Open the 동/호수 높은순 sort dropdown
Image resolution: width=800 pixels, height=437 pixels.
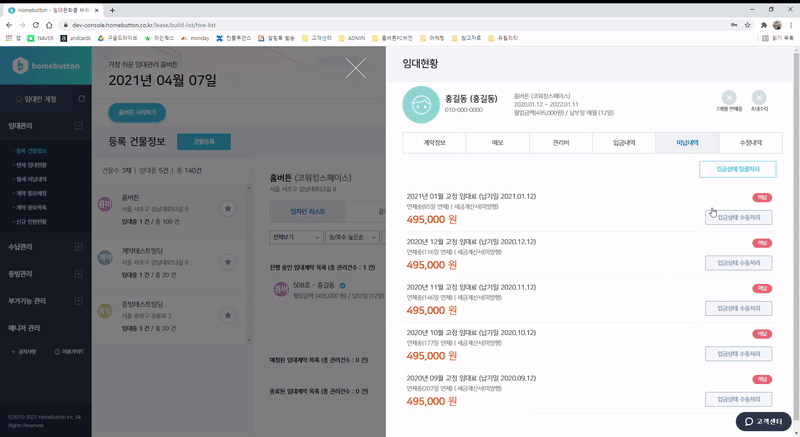pyautogui.click(x=352, y=237)
